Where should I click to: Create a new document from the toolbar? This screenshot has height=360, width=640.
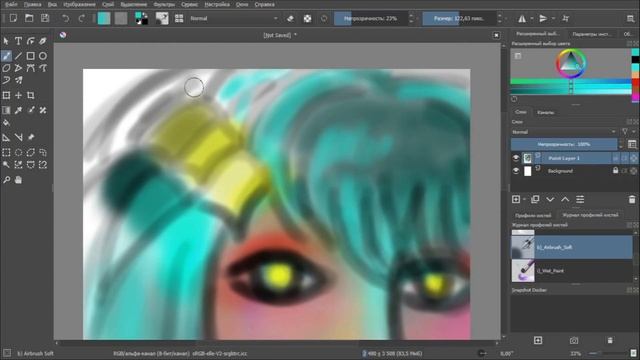[13, 18]
